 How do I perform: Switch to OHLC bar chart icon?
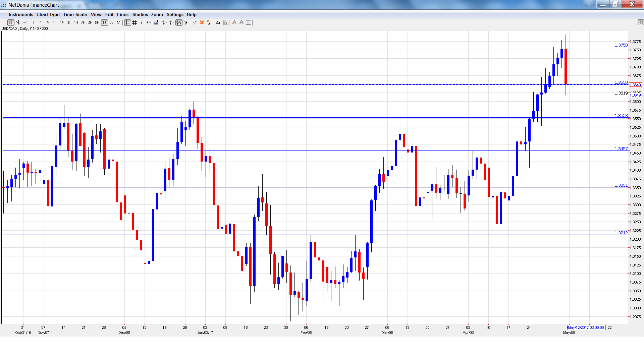tap(18, 22)
